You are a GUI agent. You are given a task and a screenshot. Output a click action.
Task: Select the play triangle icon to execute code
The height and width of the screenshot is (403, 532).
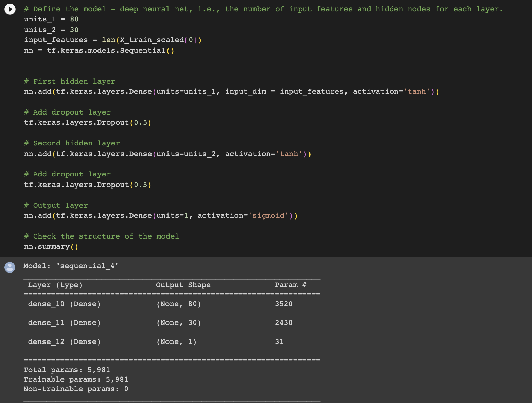click(x=10, y=9)
